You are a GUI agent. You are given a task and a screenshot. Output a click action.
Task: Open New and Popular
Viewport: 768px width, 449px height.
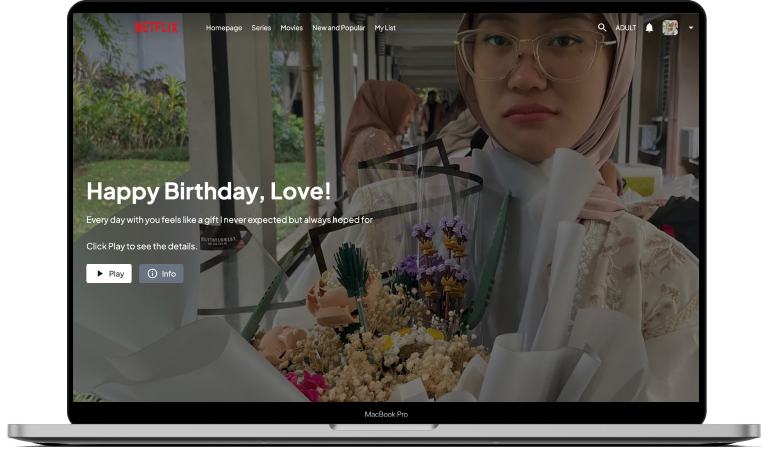[339, 28]
